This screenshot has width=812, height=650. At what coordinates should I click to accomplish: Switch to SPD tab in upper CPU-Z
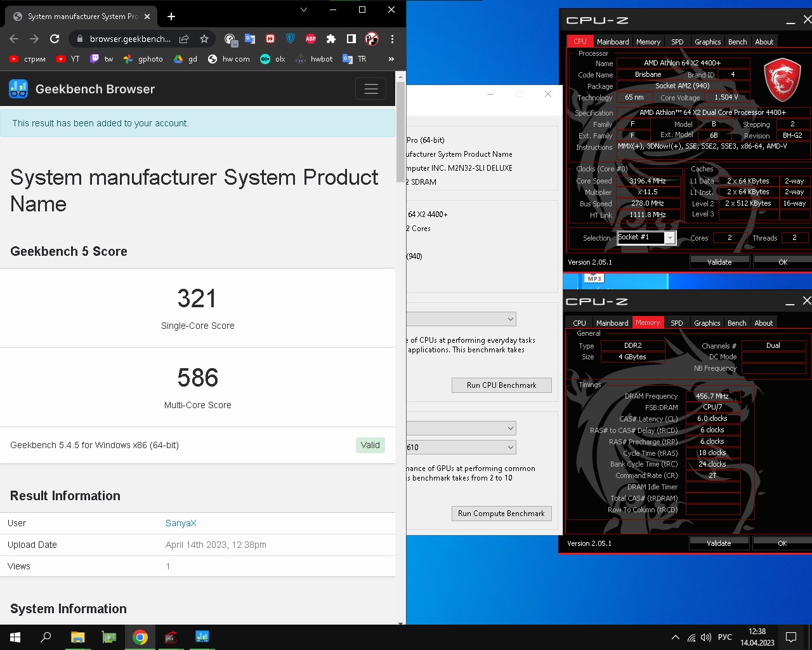(678, 42)
